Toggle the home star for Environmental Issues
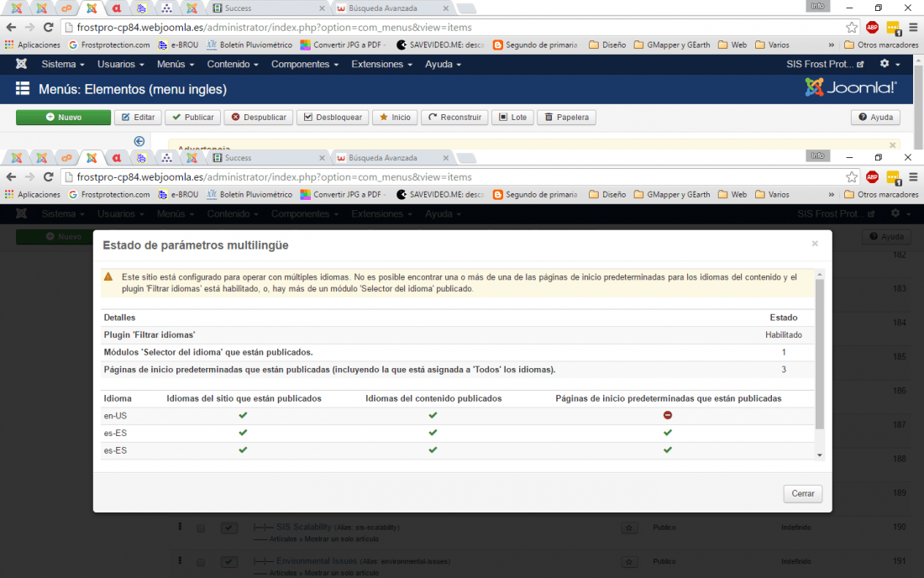The image size is (924, 578). tap(629, 562)
